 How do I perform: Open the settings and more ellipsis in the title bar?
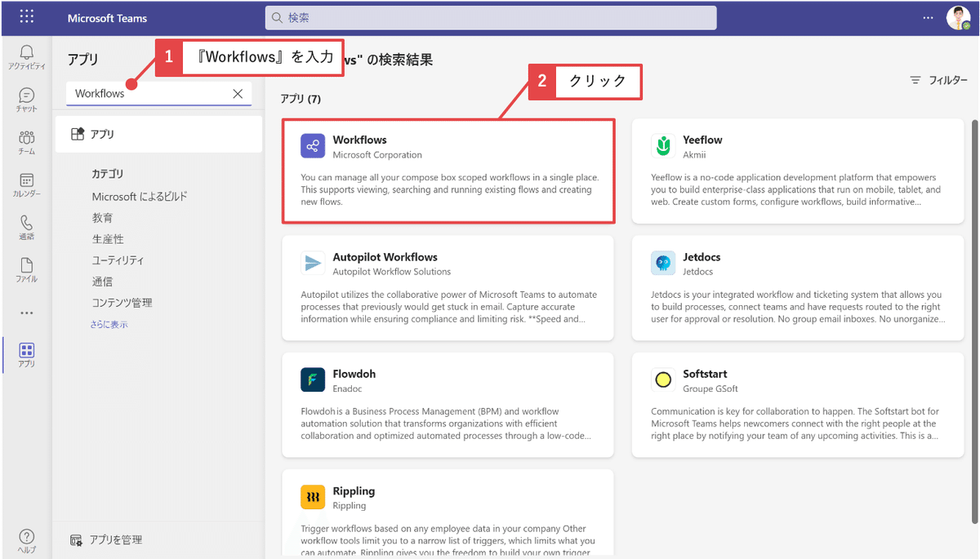928,17
